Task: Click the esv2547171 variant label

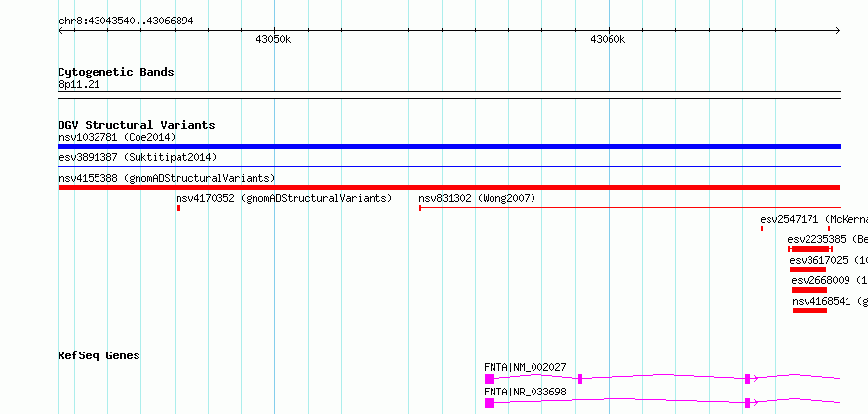Action: coord(813,219)
